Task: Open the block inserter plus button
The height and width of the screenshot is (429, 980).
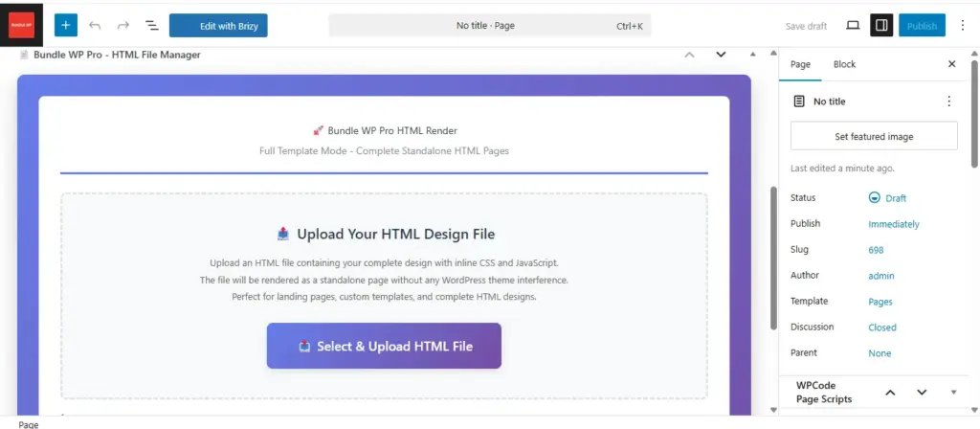Action: [x=66, y=26]
